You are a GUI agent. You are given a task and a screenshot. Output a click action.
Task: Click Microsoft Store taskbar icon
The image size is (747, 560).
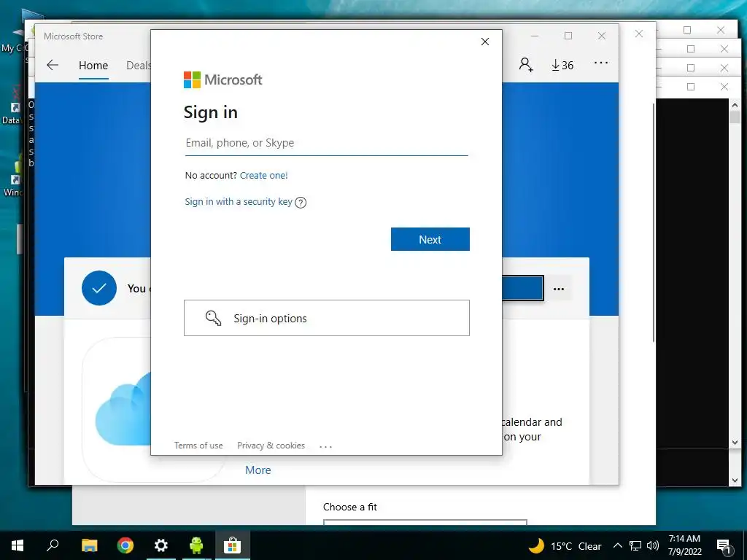pos(232,545)
